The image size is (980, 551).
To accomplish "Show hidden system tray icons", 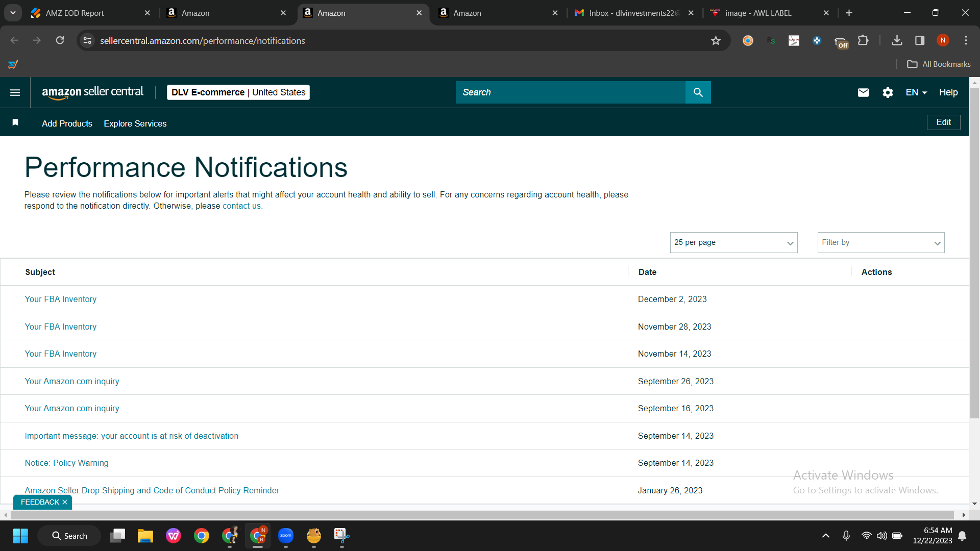I will [825, 536].
